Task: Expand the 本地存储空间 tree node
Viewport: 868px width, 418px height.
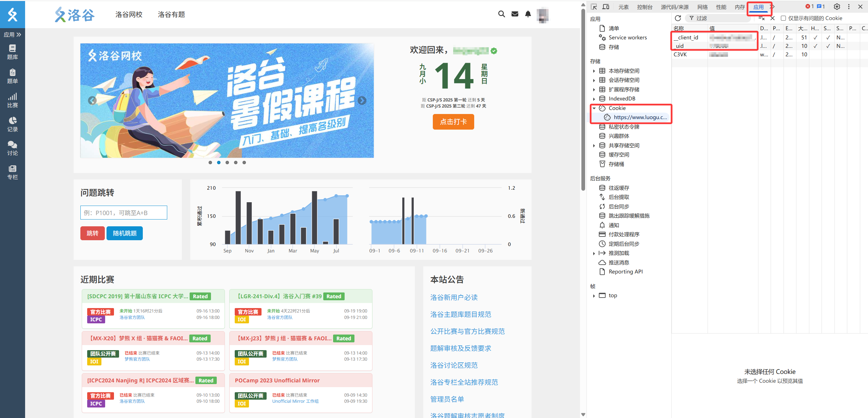Action: tap(594, 71)
